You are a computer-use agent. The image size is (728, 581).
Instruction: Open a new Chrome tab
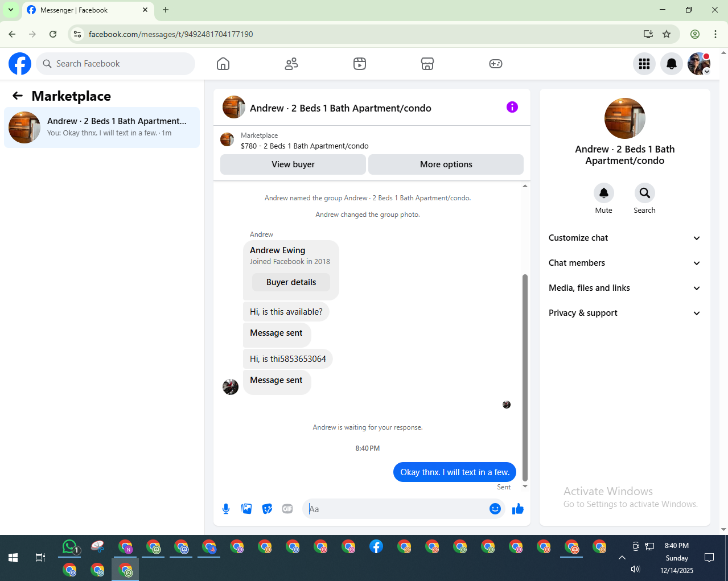coord(166,10)
